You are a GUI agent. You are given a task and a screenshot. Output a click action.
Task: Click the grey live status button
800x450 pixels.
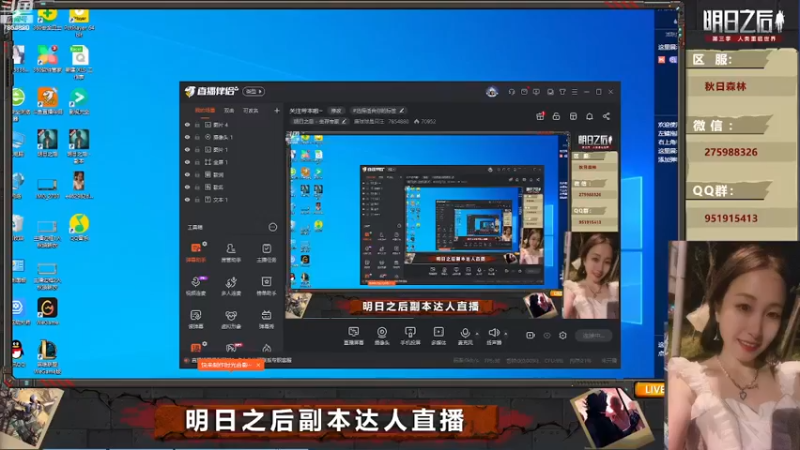(594, 335)
